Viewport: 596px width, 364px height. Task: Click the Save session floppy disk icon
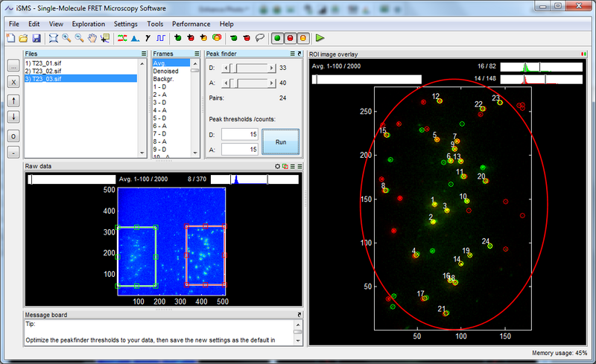click(x=36, y=37)
